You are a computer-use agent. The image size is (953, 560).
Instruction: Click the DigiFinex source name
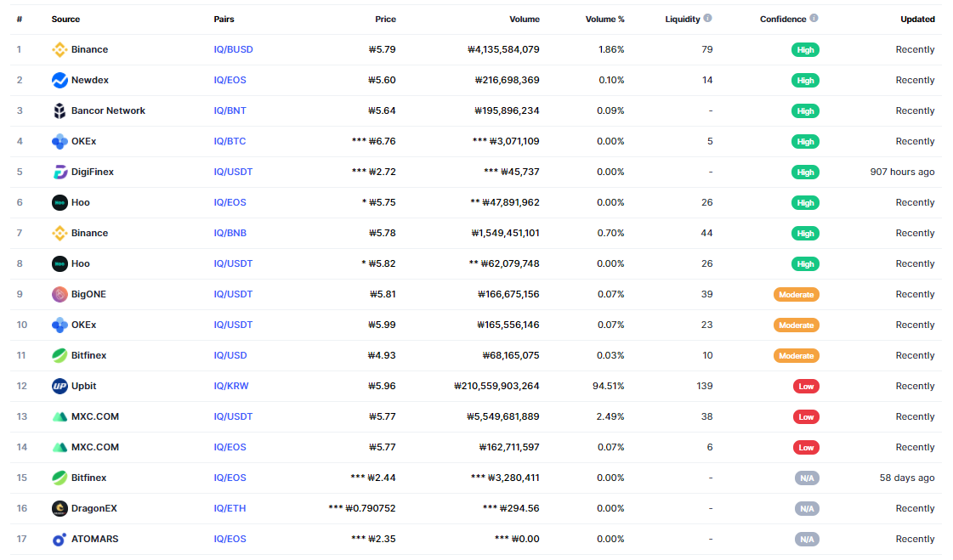tap(93, 172)
